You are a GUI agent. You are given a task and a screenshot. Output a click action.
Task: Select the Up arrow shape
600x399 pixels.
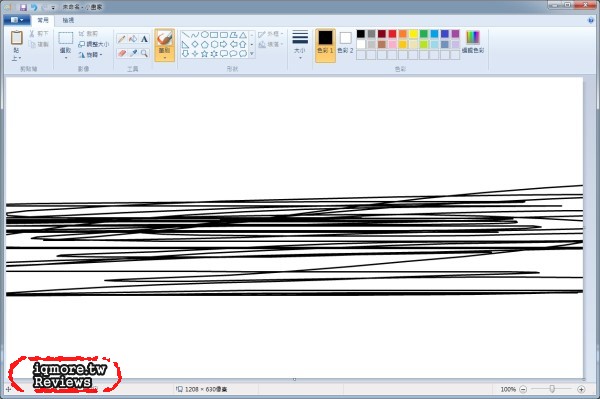(243, 44)
